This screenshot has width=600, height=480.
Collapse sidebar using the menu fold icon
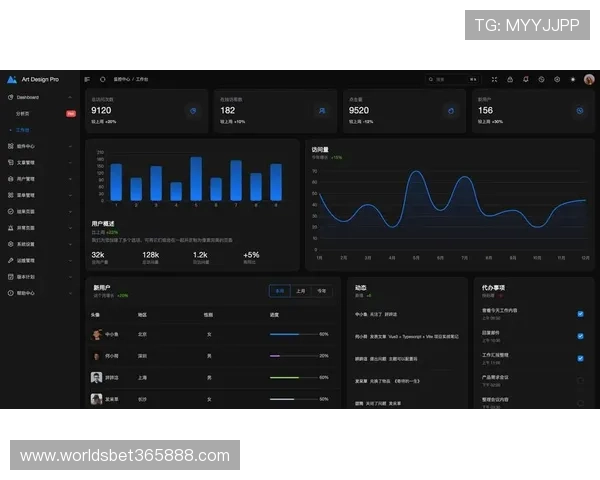(x=87, y=79)
